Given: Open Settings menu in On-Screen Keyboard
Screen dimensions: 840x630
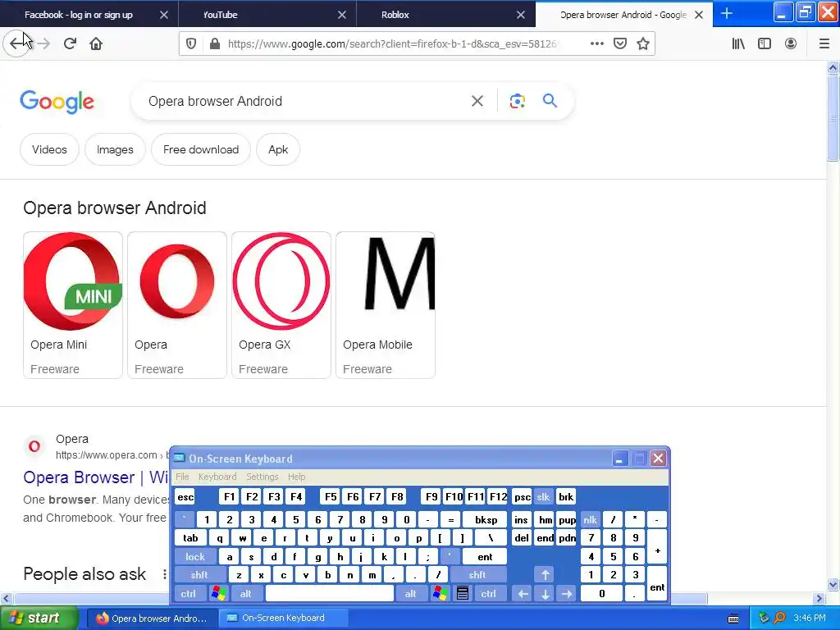Looking at the screenshot, I should (262, 477).
